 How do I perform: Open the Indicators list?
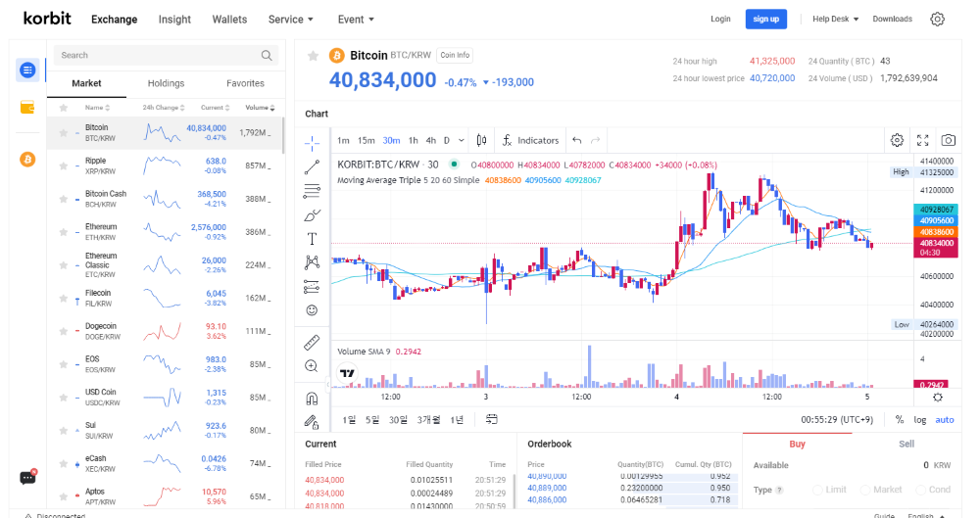[x=530, y=141]
